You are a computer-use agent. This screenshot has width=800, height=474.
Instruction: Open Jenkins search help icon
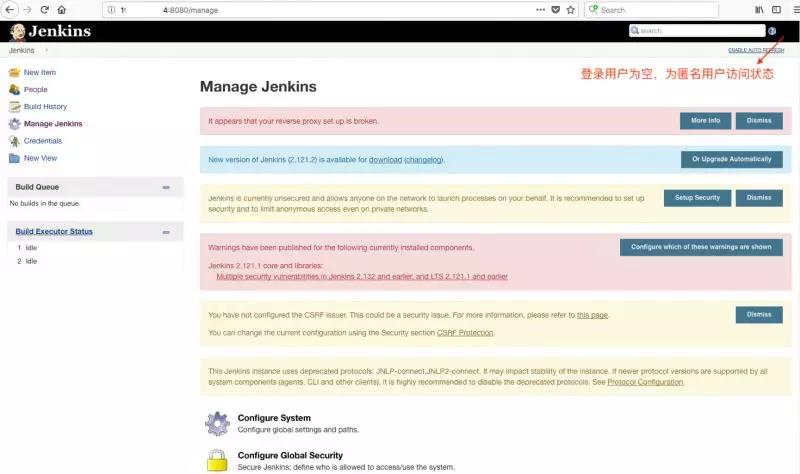tap(772, 31)
